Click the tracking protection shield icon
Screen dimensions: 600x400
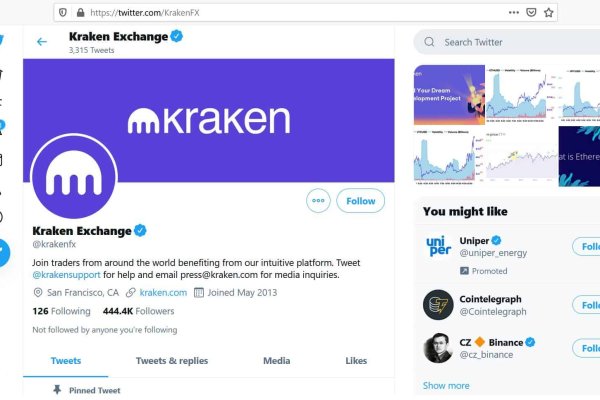coord(64,12)
